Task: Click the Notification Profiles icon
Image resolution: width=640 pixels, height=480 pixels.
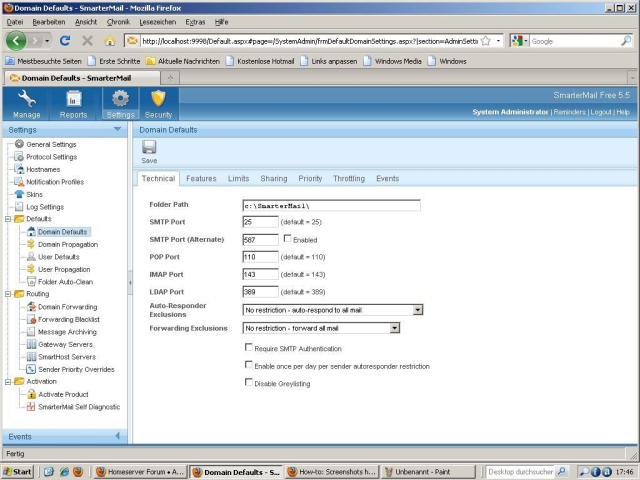Action: coord(19,182)
